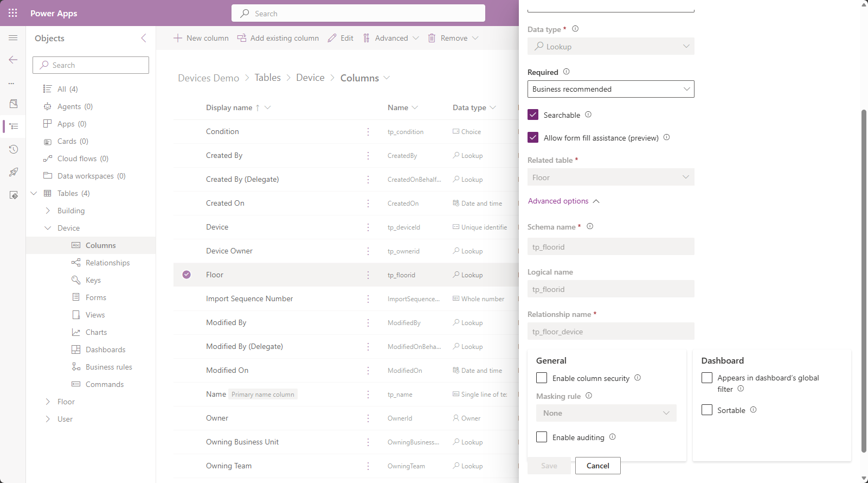The image size is (868, 483).
Task: Click the Objects search input field
Action: click(x=91, y=65)
